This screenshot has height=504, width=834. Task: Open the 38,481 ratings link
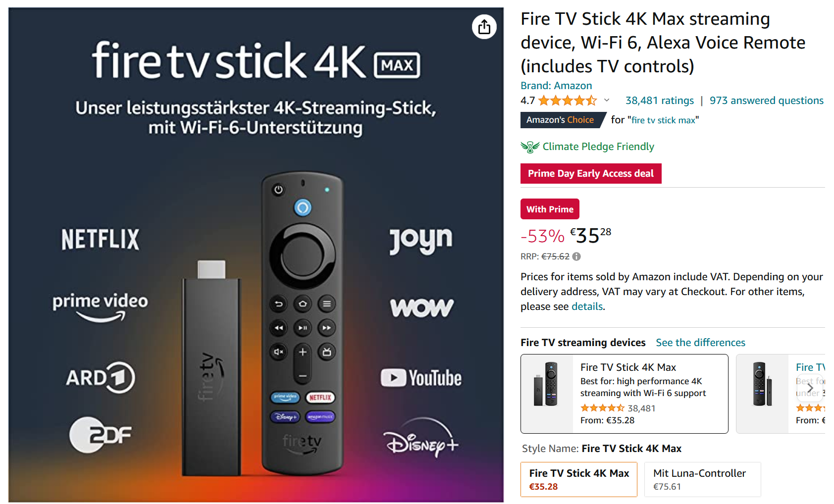tap(660, 101)
